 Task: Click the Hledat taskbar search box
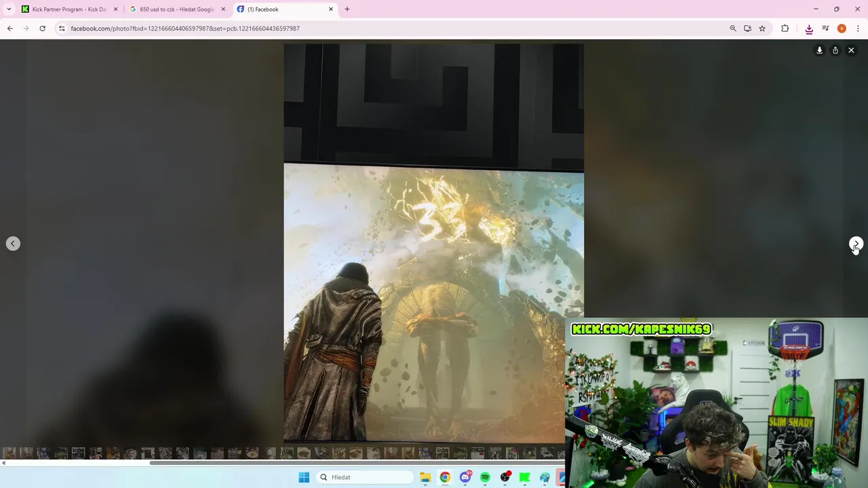pyautogui.click(x=366, y=477)
